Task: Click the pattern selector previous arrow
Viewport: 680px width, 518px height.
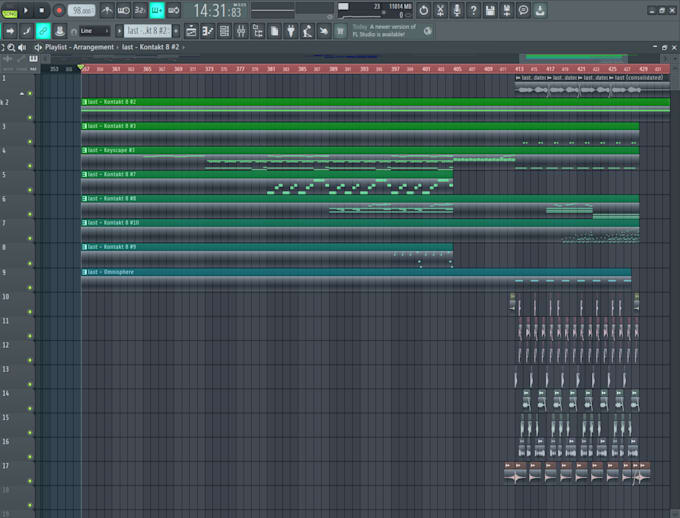Action: tap(119, 31)
